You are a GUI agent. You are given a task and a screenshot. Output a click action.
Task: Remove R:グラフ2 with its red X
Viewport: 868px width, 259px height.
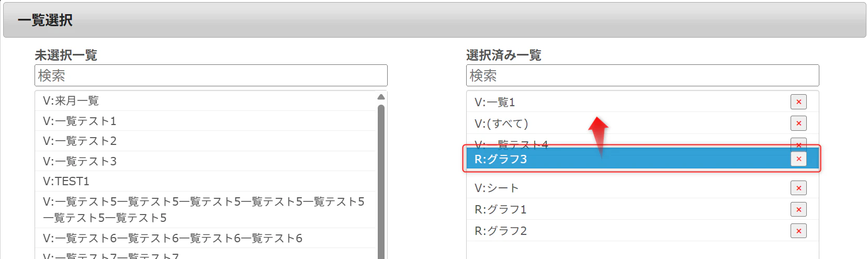click(x=798, y=231)
